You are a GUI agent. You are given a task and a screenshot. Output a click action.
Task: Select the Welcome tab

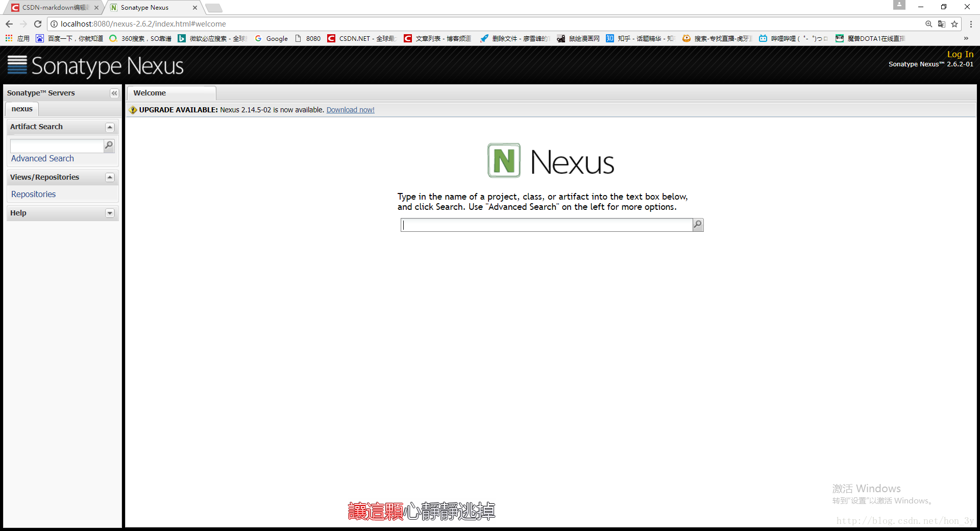[171, 93]
